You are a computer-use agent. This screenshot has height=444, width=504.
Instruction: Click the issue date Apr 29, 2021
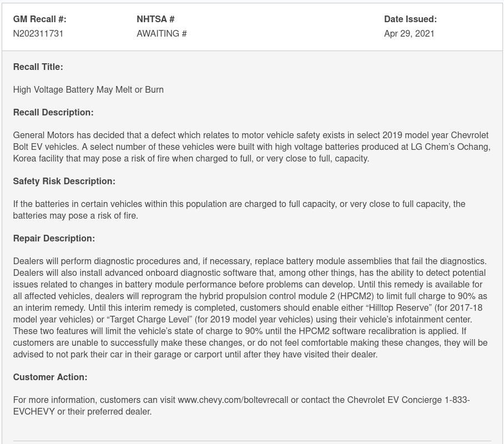pos(409,33)
